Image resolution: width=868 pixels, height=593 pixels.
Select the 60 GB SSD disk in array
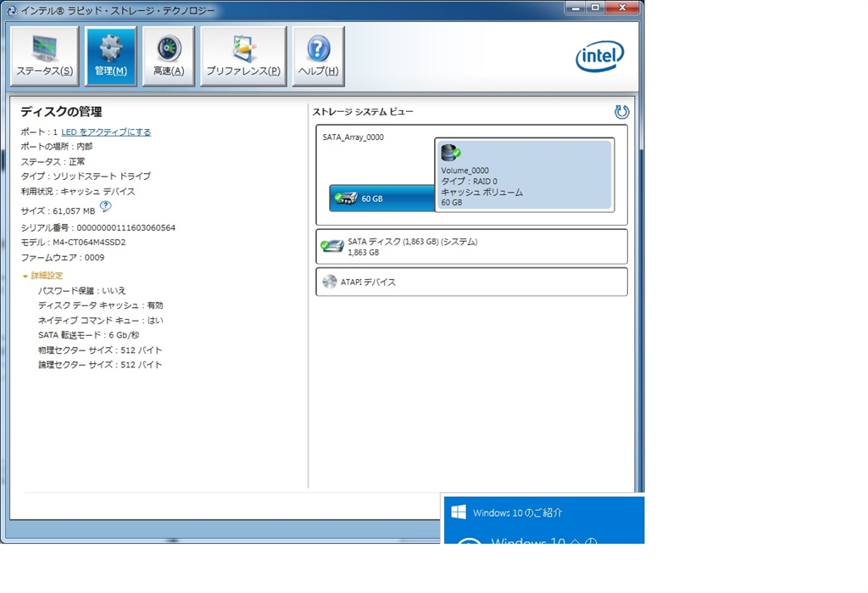point(382,199)
